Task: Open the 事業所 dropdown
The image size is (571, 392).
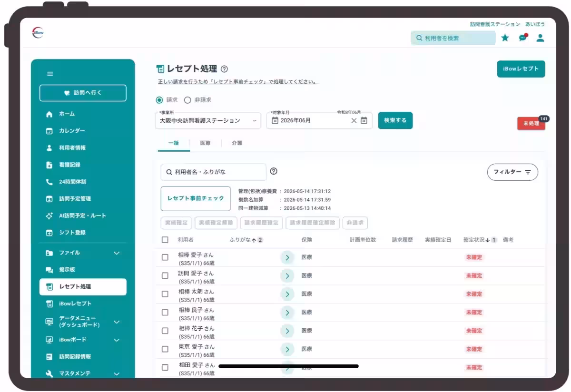Action: pos(208,121)
